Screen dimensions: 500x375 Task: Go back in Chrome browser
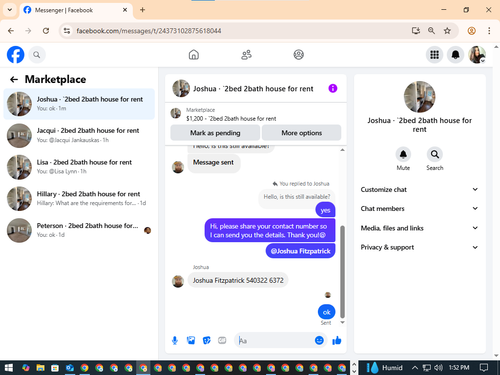(11, 31)
